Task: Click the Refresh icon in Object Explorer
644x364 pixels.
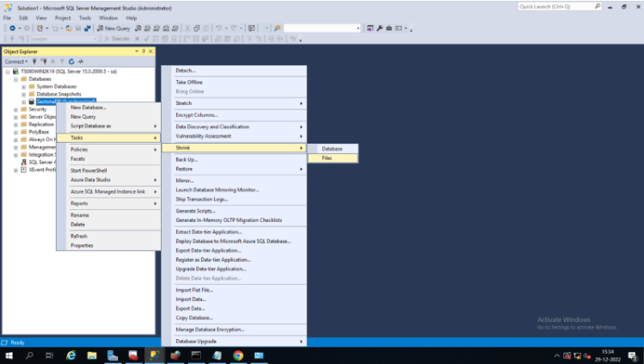Action: click(71, 62)
